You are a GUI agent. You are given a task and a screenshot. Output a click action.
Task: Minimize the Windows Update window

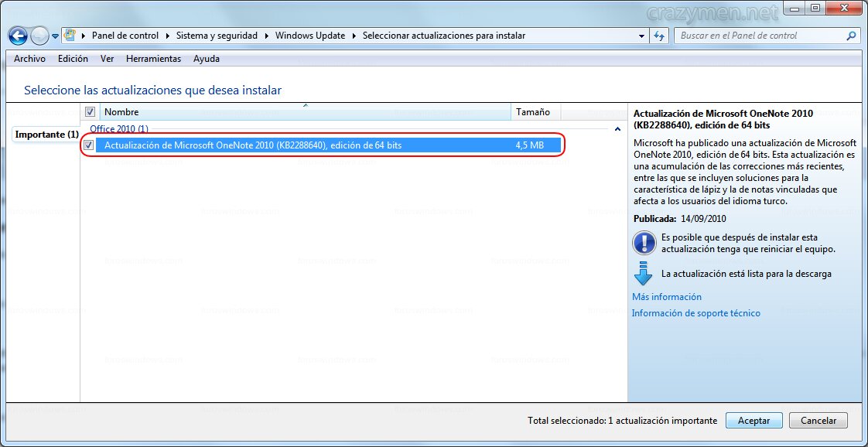795,8
